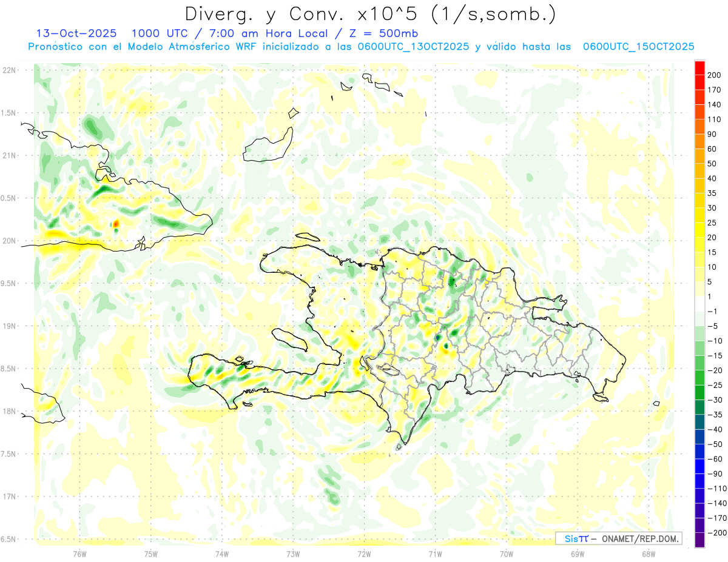Click the '-35' color bar label
This screenshot has height=562, width=728.
coord(716,415)
